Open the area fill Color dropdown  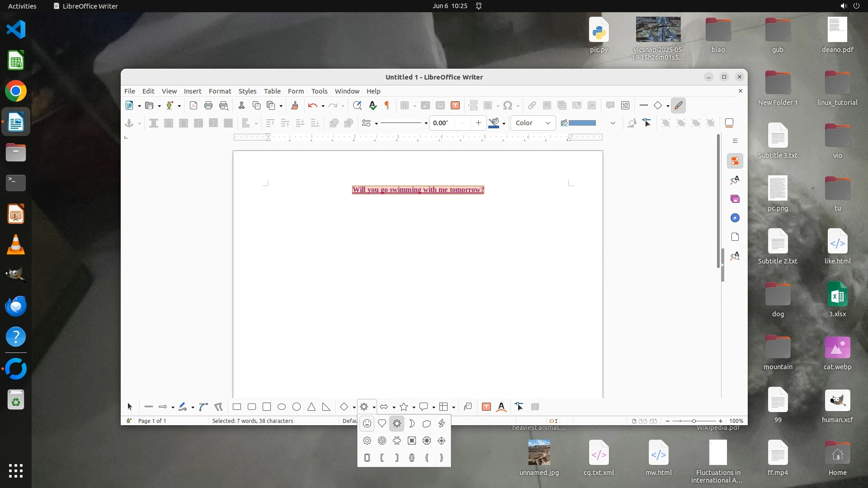533,123
